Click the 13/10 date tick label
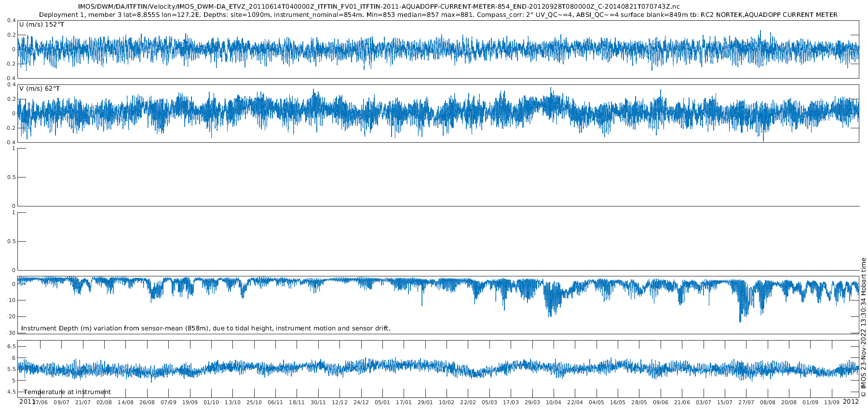868x410 pixels. point(232,402)
